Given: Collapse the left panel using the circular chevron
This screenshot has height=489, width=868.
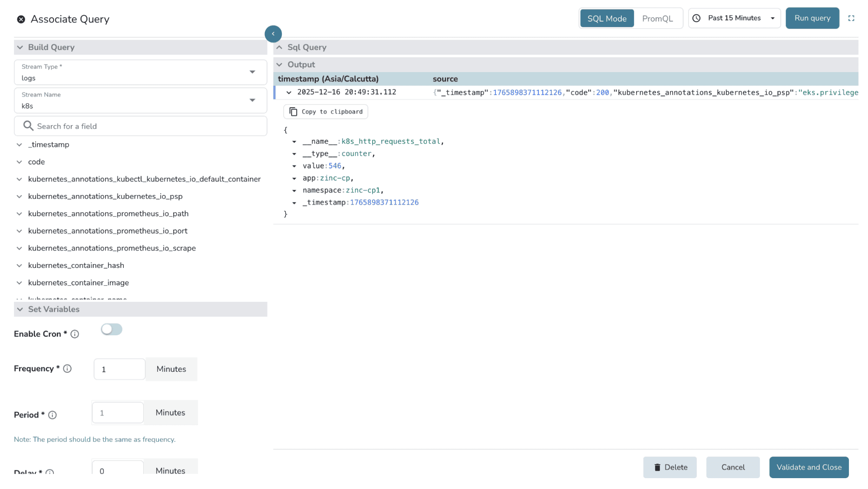Looking at the screenshot, I should point(273,33).
